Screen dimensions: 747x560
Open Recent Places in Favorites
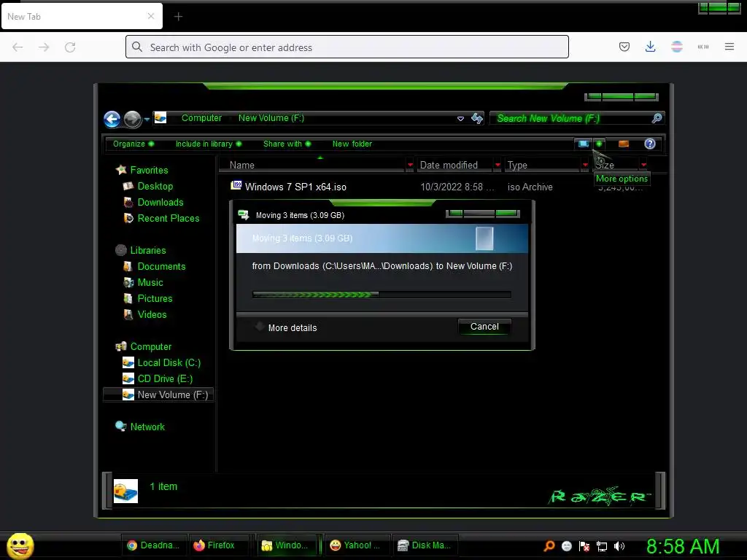coord(169,219)
